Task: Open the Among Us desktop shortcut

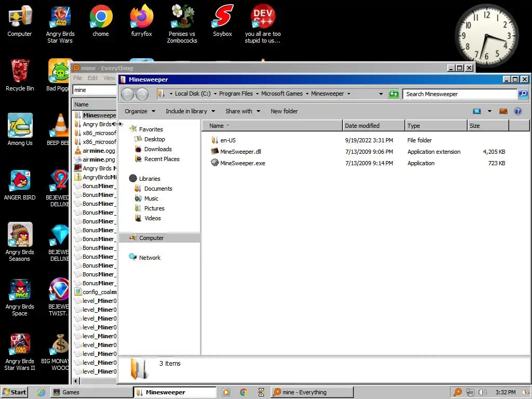Action: [20, 129]
